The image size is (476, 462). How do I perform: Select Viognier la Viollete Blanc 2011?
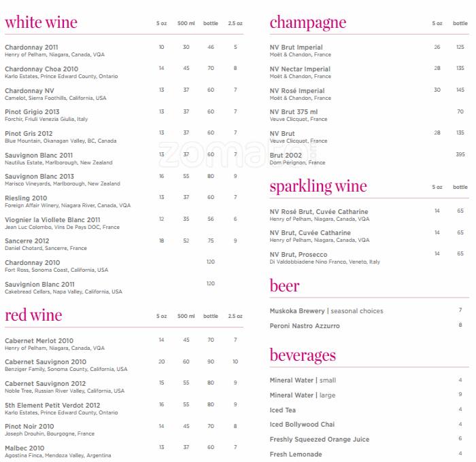click(x=52, y=220)
